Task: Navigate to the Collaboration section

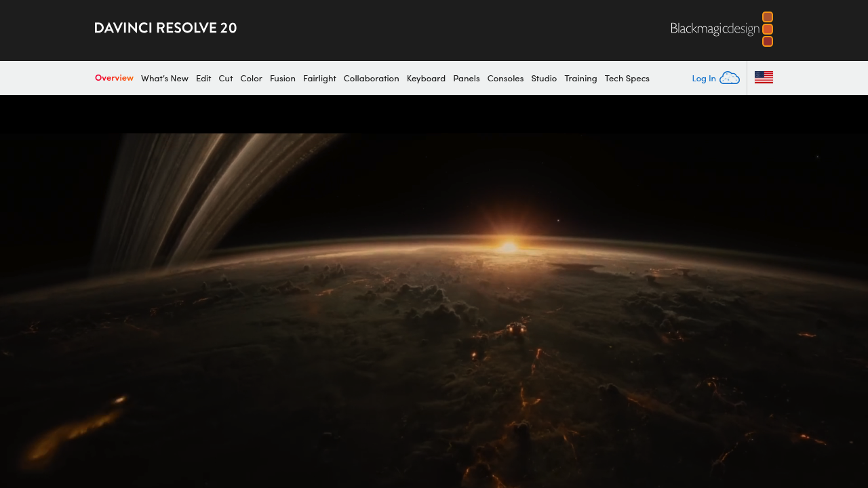Action: (x=371, y=78)
